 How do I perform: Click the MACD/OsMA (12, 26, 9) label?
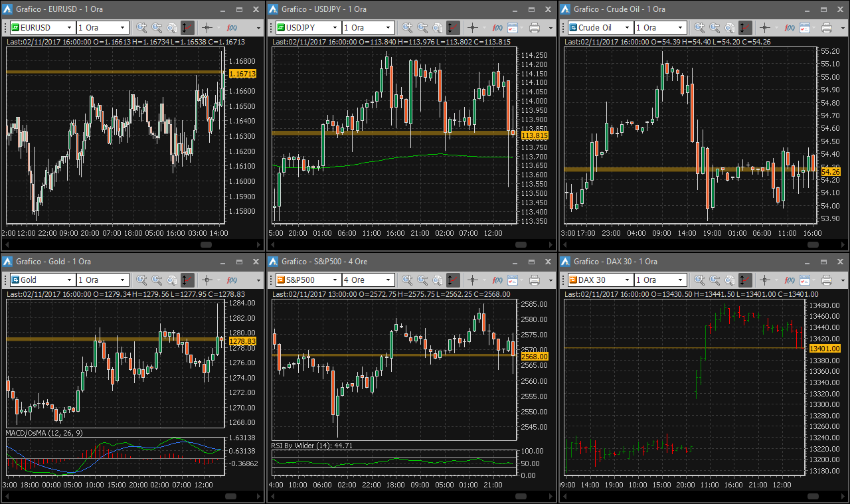[44, 434]
